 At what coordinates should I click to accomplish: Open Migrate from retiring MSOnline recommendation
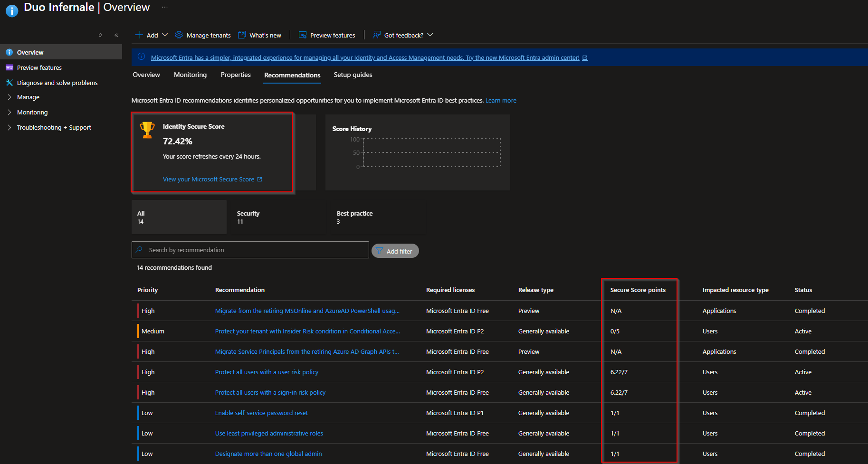click(x=307, y=311)
